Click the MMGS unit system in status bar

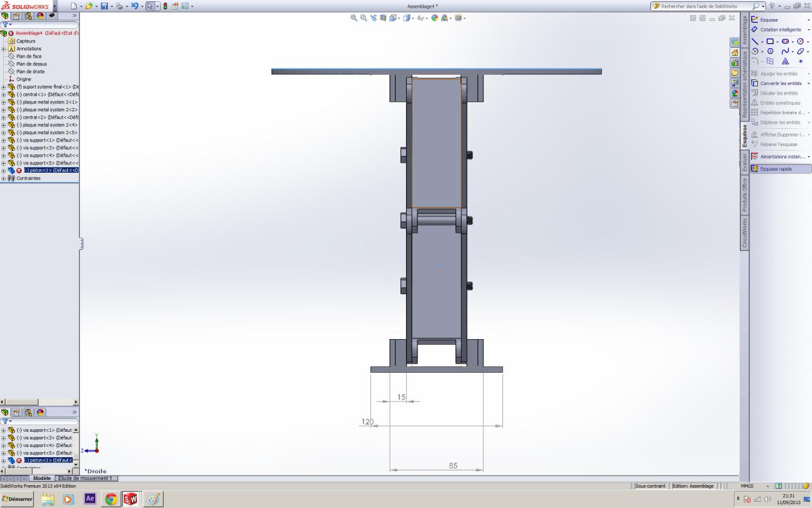click(x=747, y=486)
